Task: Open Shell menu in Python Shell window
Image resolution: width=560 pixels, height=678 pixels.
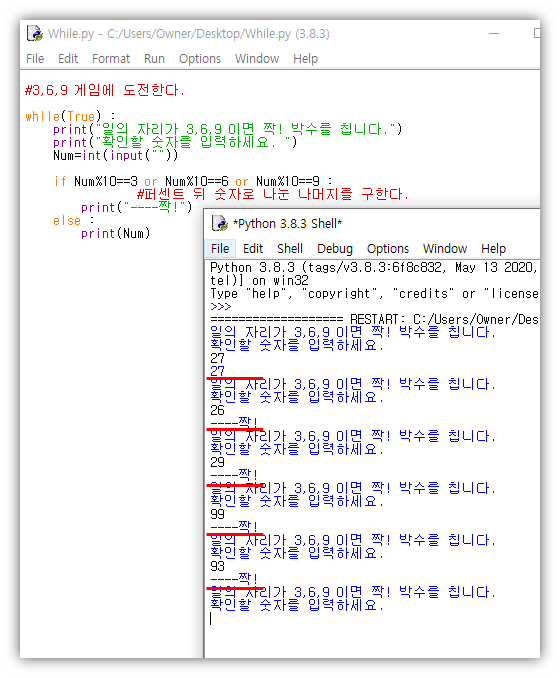Action: (290, 249)
